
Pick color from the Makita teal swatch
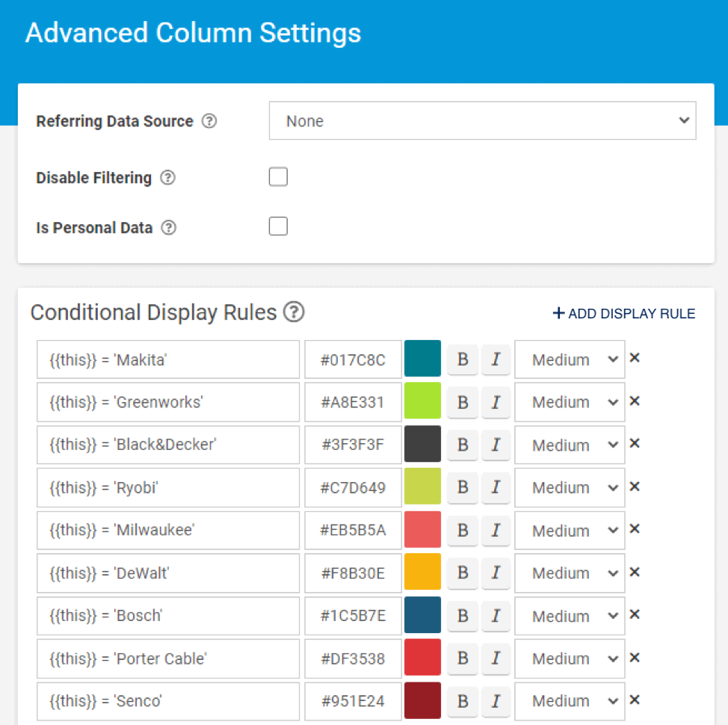422,358
